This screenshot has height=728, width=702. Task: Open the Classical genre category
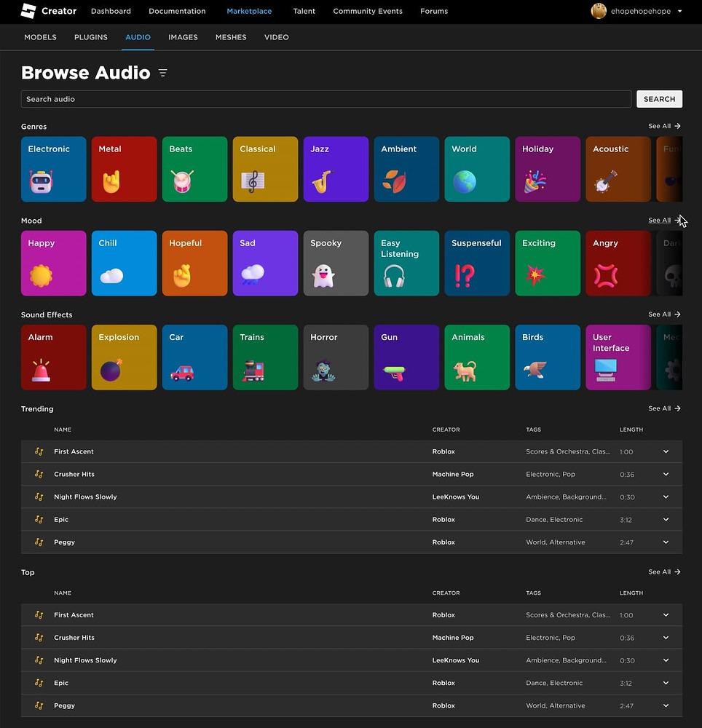pos(265,169)
